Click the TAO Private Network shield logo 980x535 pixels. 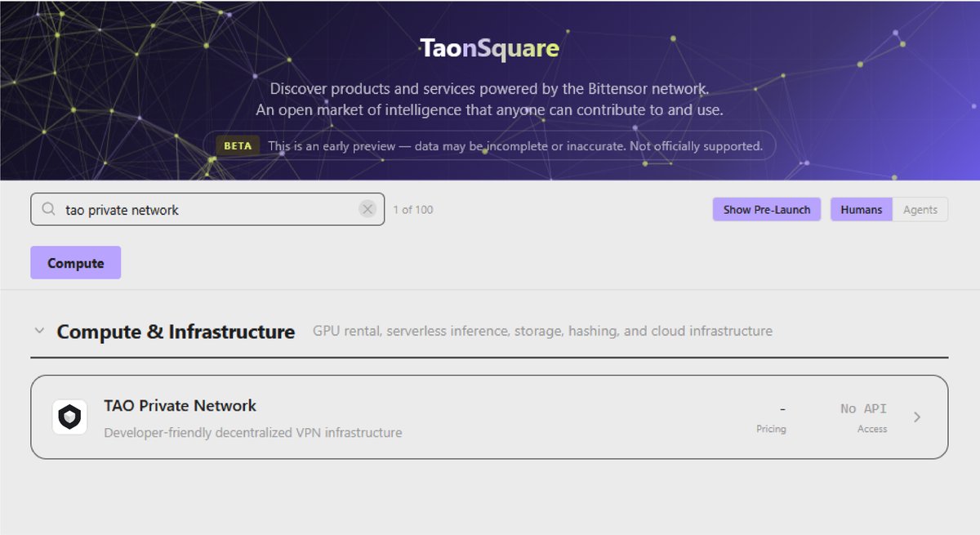coord(69,417)
